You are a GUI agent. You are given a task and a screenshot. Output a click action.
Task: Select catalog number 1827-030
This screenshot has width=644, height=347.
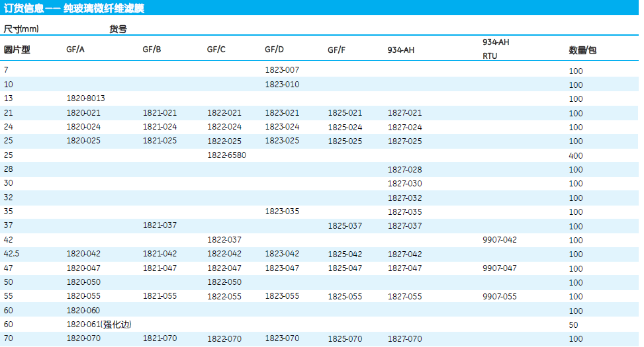(x=405, y=183)
